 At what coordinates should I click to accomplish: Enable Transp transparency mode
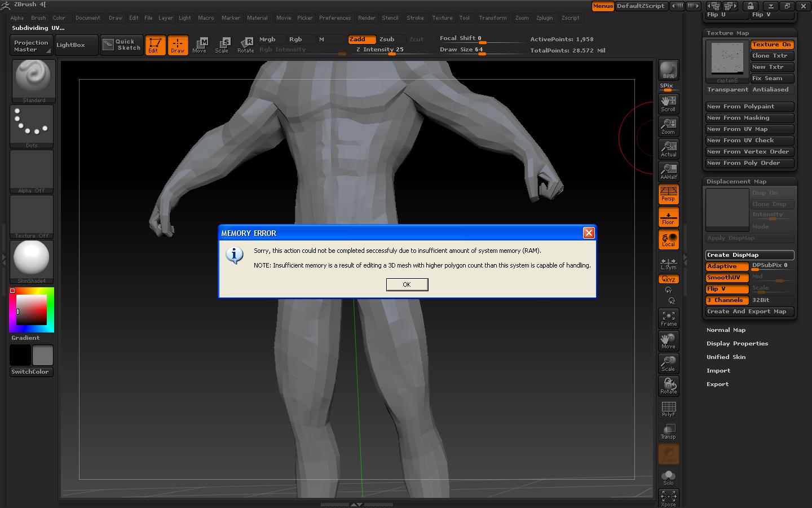tap(668, 431)
